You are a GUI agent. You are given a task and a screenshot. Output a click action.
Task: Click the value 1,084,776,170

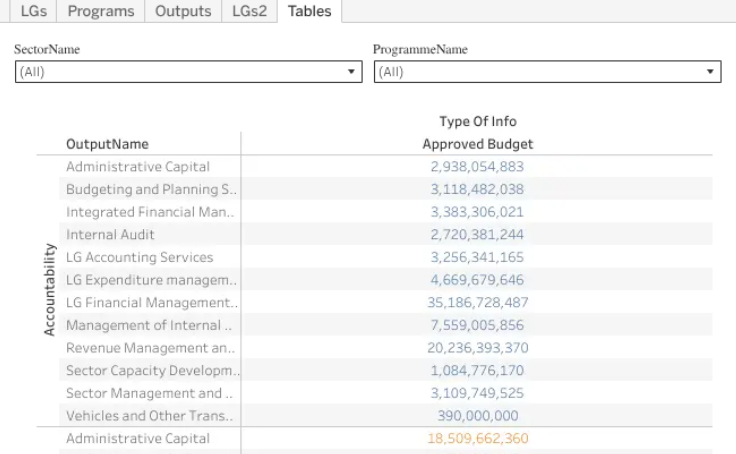pyautogui.click(x=477, y=370)
